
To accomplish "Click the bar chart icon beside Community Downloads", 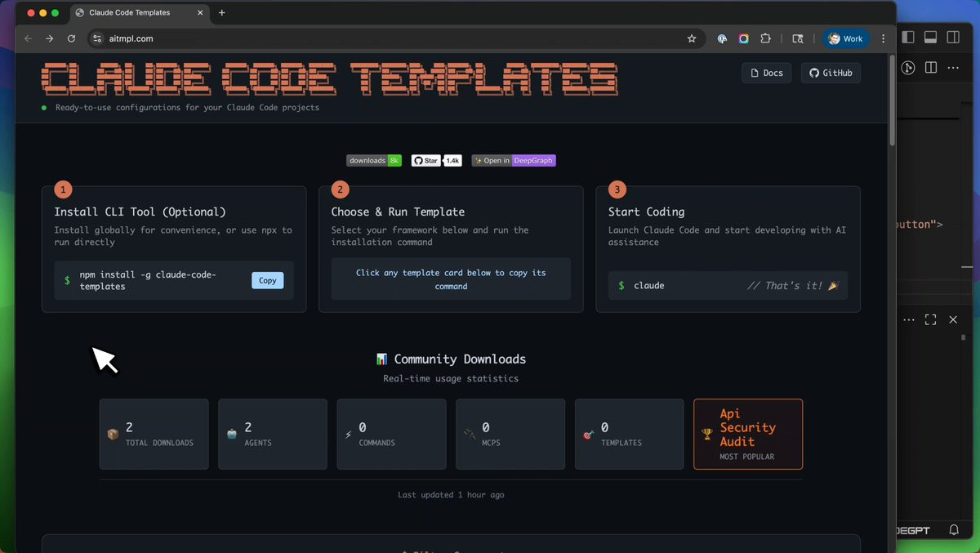I will (x=381, y=359).
